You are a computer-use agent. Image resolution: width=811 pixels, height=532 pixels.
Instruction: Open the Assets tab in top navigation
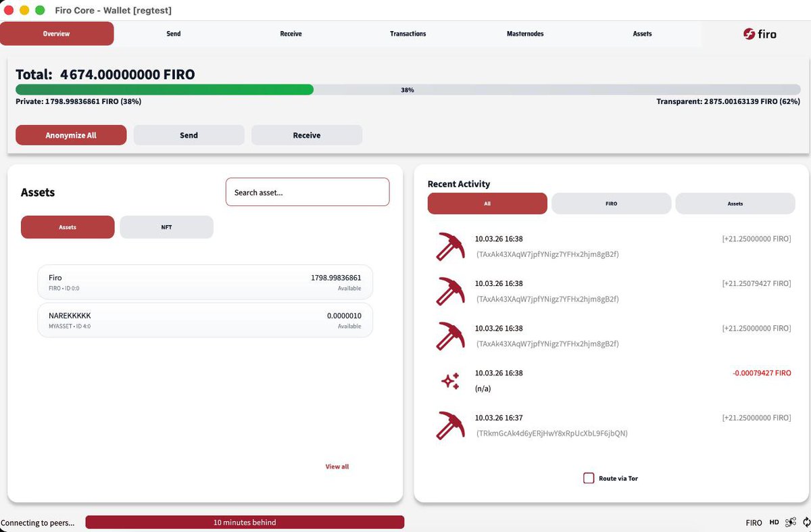click(642, 34)
